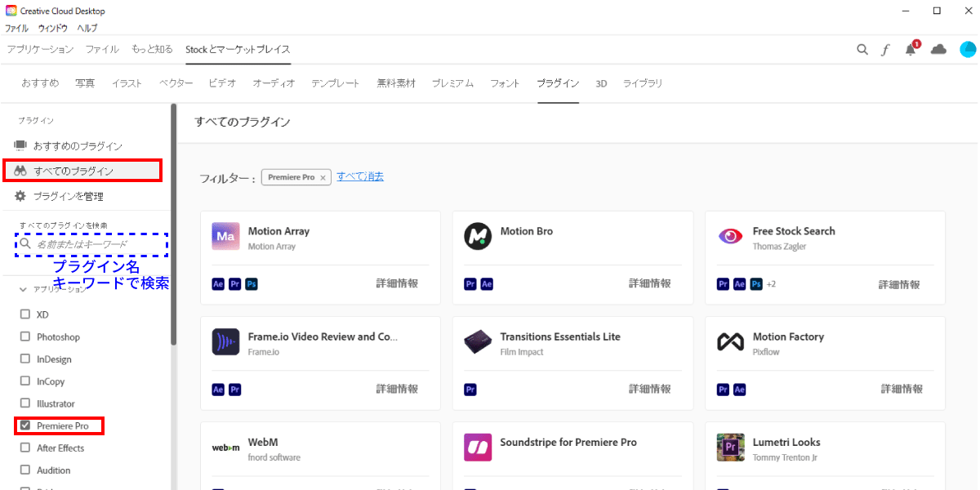
Task: Uncheck the Premiere Pro filter checkbox
Action: tap(24, 425)
